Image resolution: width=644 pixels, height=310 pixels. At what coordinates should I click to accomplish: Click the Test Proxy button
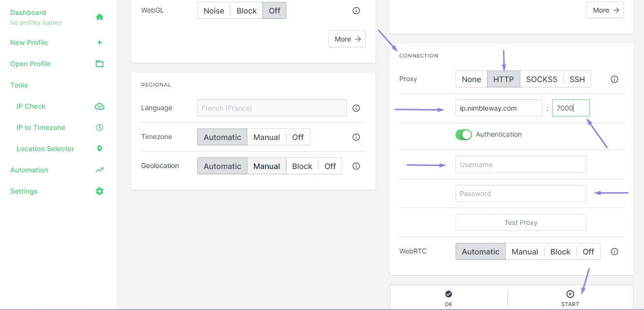coord(520,223)
